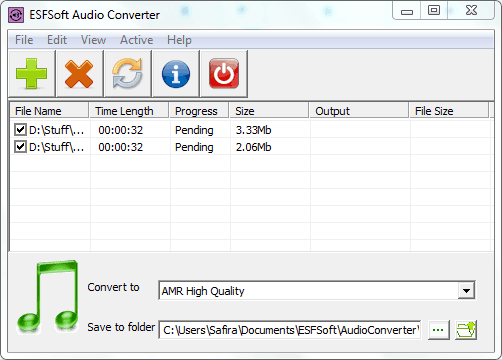Start conversion with the circular arrows icon
The height and width of the screenshot is (360, 502).
(x=127, y=74)
